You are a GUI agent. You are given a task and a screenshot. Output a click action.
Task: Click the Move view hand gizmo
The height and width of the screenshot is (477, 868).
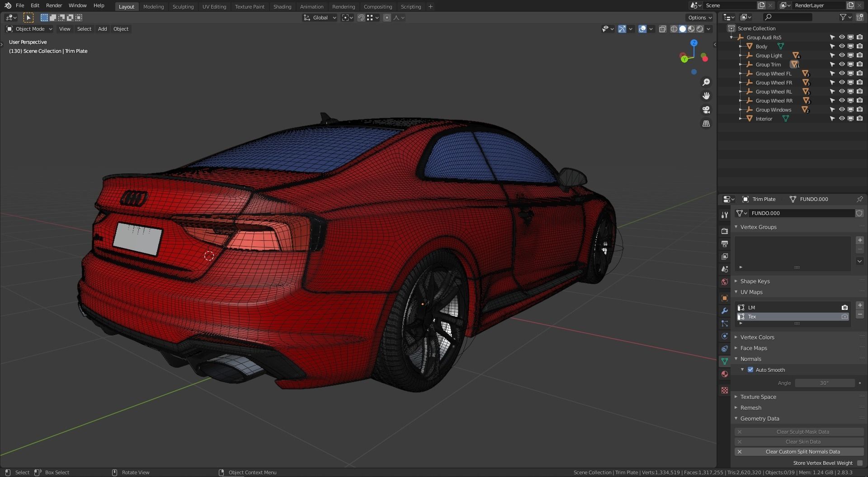tap(706, 96)
